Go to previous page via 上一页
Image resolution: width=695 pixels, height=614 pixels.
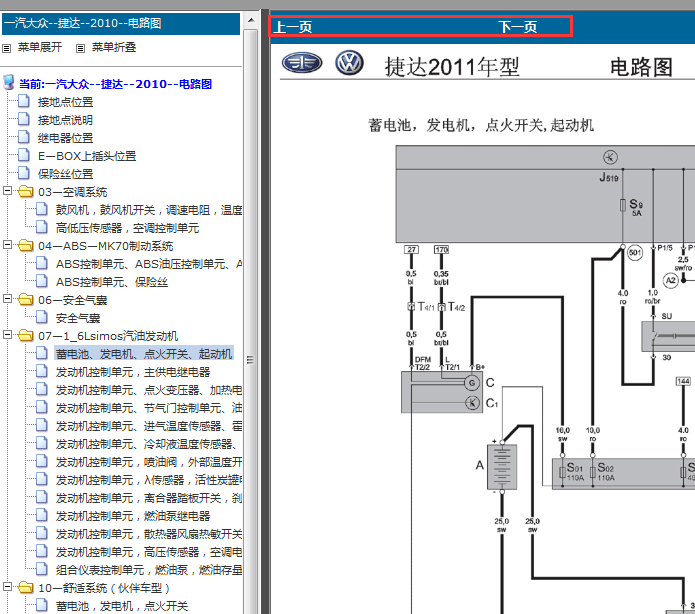pyautogui.click(x=293, y=27)
